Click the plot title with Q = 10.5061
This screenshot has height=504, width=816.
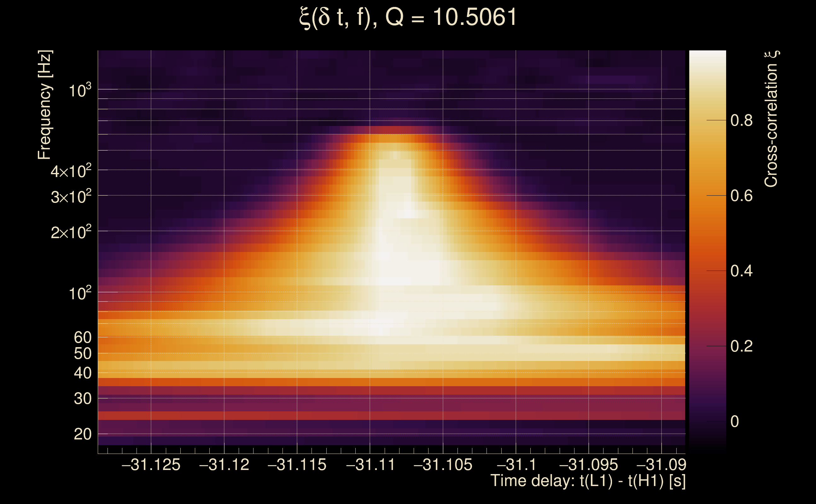click(408, 17)
